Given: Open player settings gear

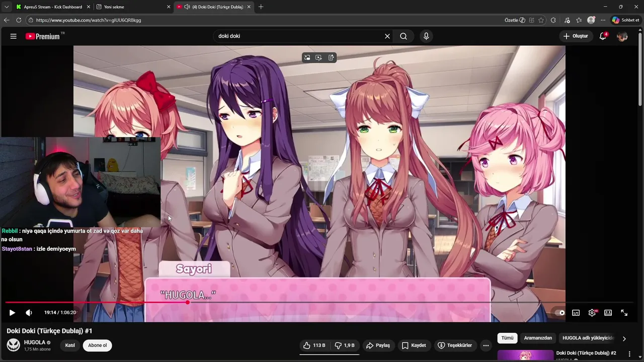Looking at the screenshot, I should click(x=592, y=313).
